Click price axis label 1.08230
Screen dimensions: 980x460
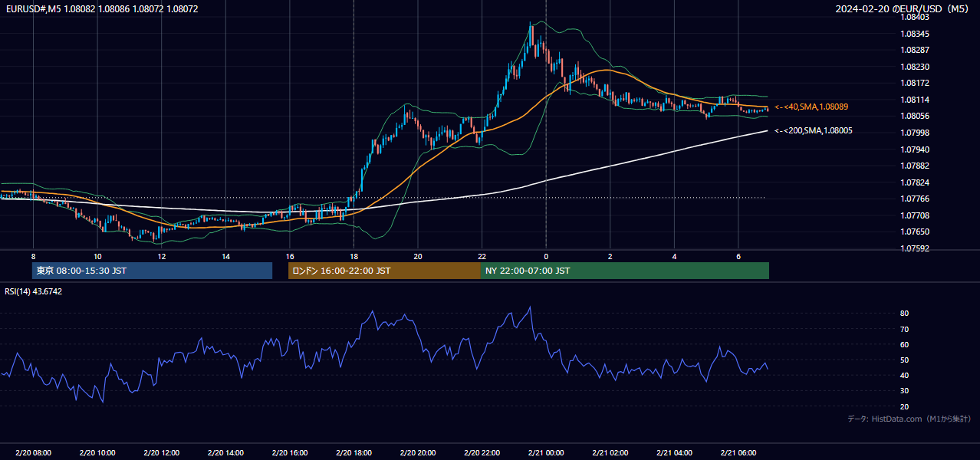[914, 67]
